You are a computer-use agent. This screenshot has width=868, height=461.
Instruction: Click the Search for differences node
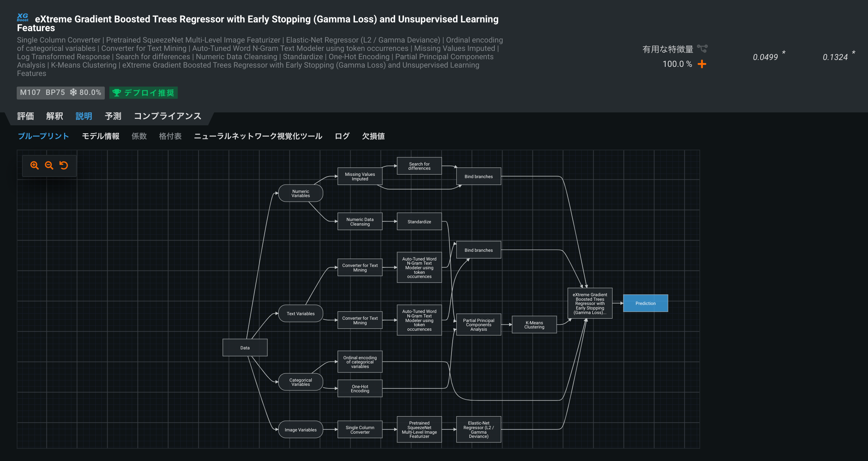[419, 166]
